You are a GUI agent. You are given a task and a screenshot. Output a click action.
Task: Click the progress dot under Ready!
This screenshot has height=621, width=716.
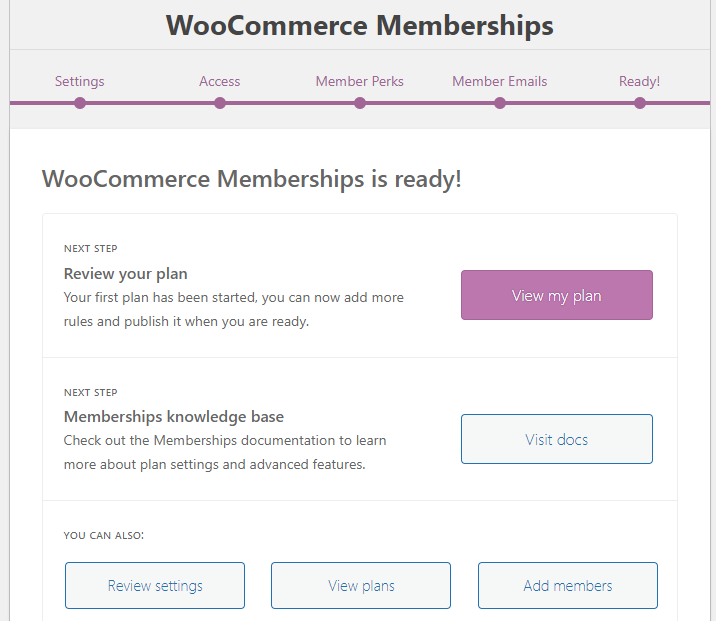pos(640,103)
